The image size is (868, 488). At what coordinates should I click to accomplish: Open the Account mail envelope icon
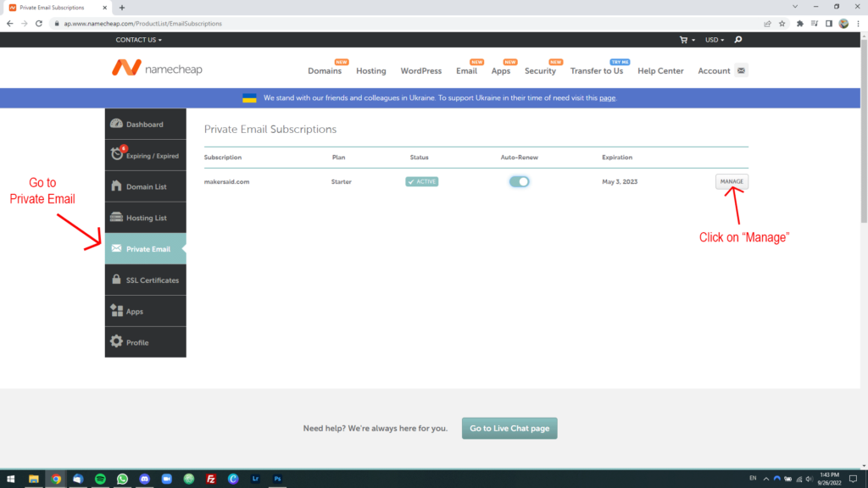(x=741, y=70)
